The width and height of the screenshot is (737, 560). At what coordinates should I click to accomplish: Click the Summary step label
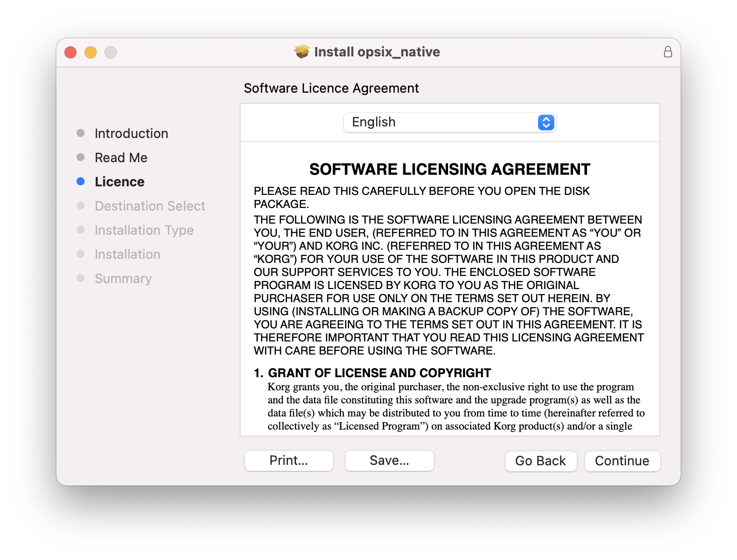tap(123, 278)
